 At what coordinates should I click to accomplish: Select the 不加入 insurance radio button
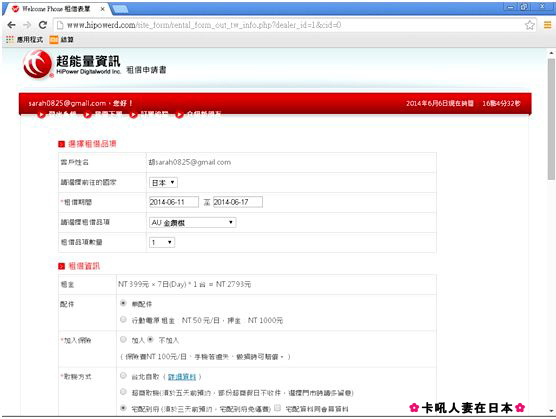150,340
